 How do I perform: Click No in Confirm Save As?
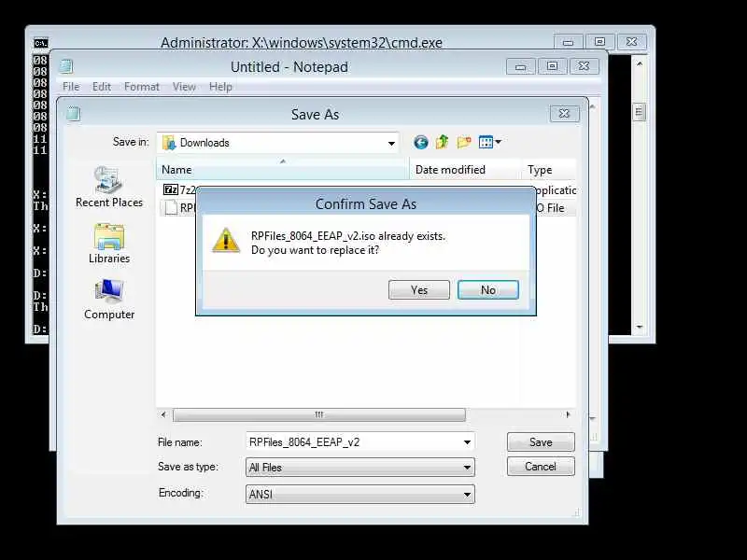(487, 290)
